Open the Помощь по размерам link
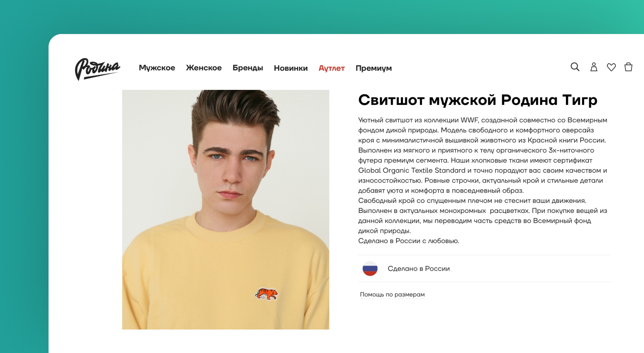This screenshot has width=644, height=353. coord(392,294)
